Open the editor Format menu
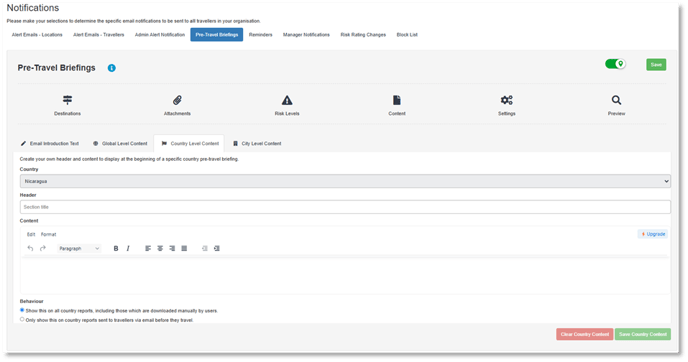This screenshot has width=688, height=362. tap(49, 234)
